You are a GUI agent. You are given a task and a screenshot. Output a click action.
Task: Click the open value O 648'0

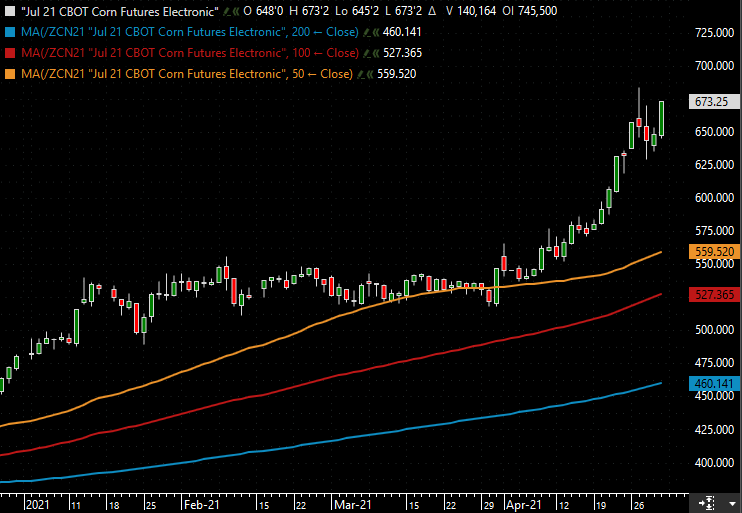[263, 11]
